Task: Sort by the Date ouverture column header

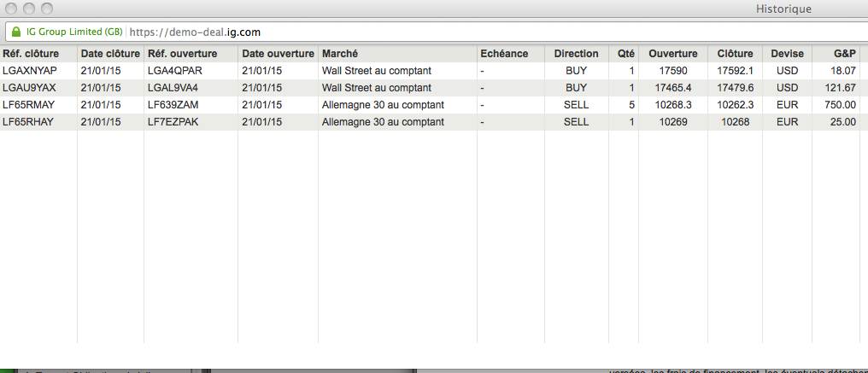Action: tap(278, 54)
